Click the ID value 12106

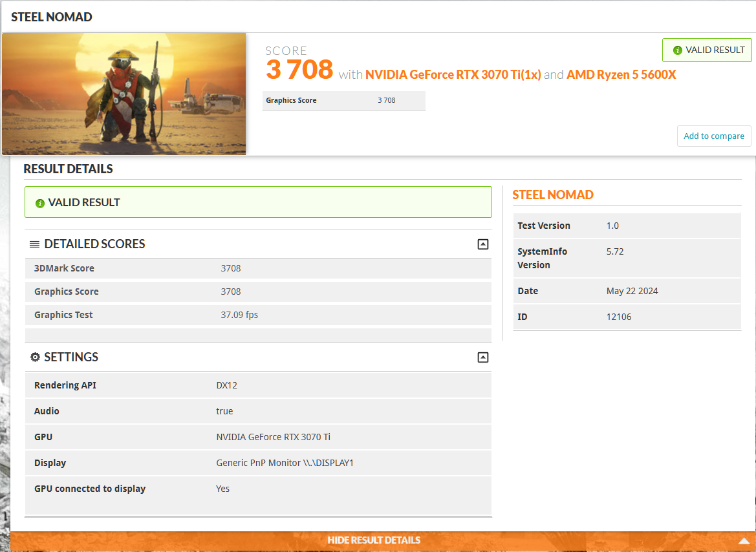point(619,317)
